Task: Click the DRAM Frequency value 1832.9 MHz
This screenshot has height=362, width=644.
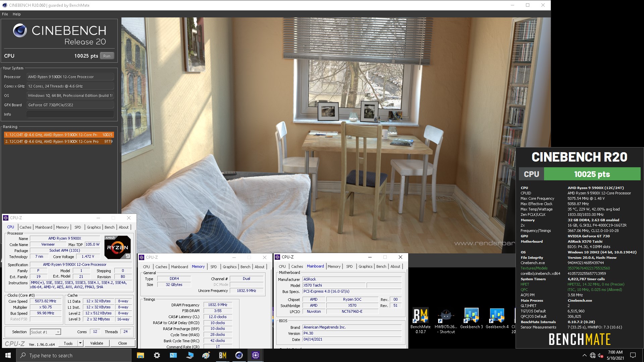Action: point(218,305)
